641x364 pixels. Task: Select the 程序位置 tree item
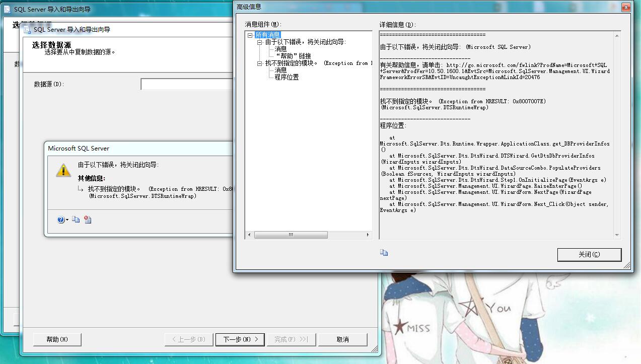click(x=287, y=78)
